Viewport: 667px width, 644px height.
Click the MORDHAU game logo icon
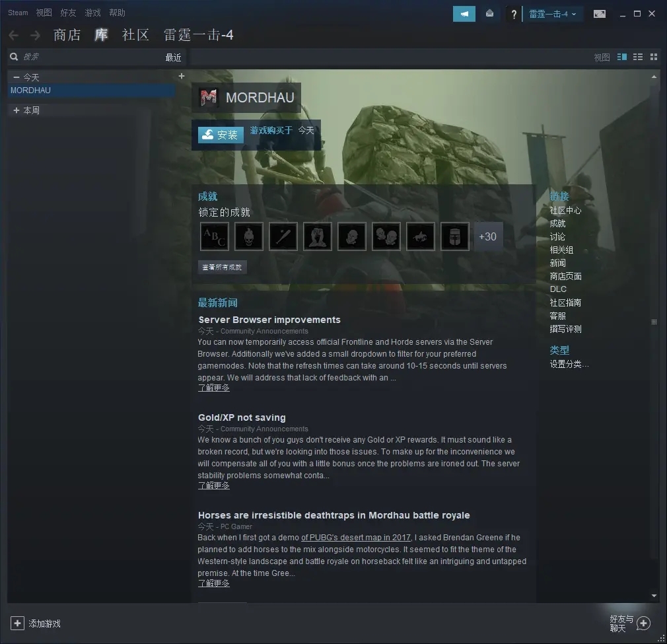209,97
